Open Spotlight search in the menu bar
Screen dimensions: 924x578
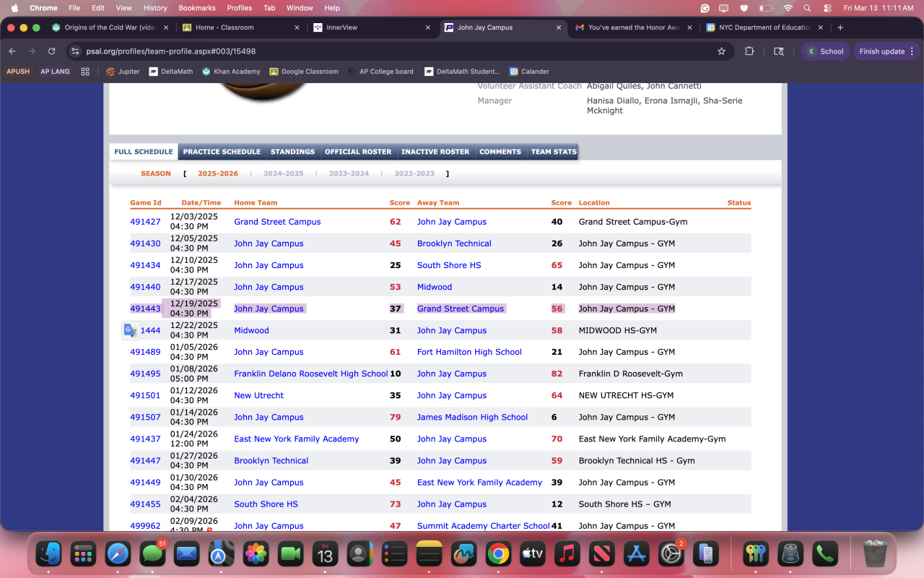coord(807,8)
